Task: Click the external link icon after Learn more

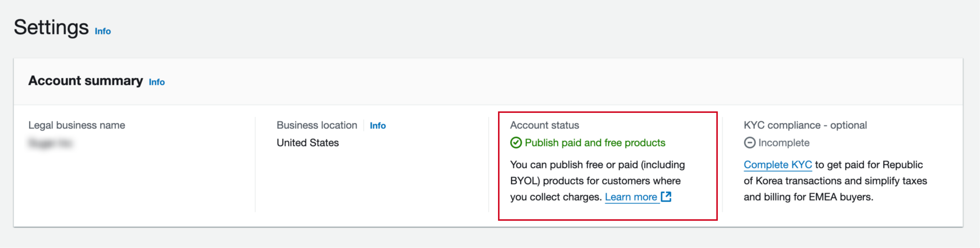Action: tap(666, 197)
